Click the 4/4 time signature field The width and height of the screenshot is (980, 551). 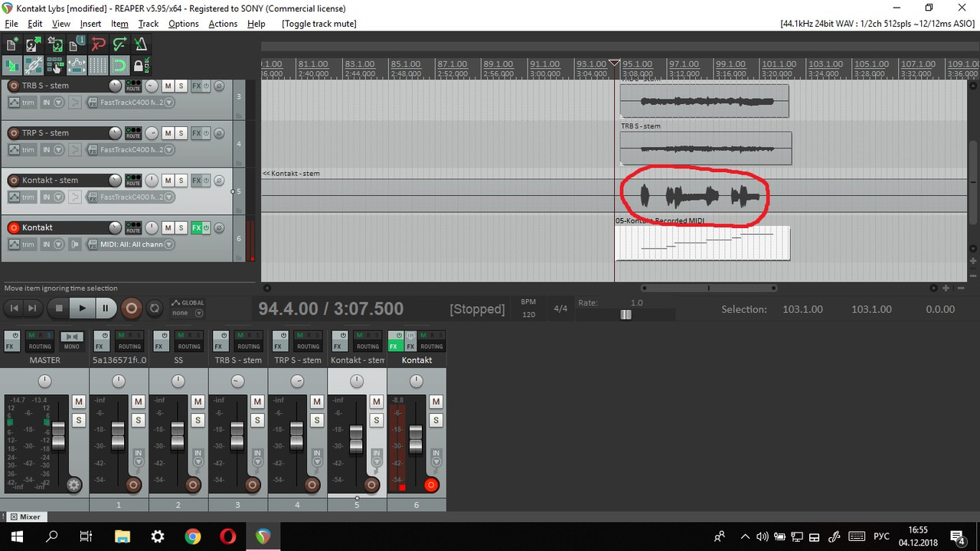(560, 308)
